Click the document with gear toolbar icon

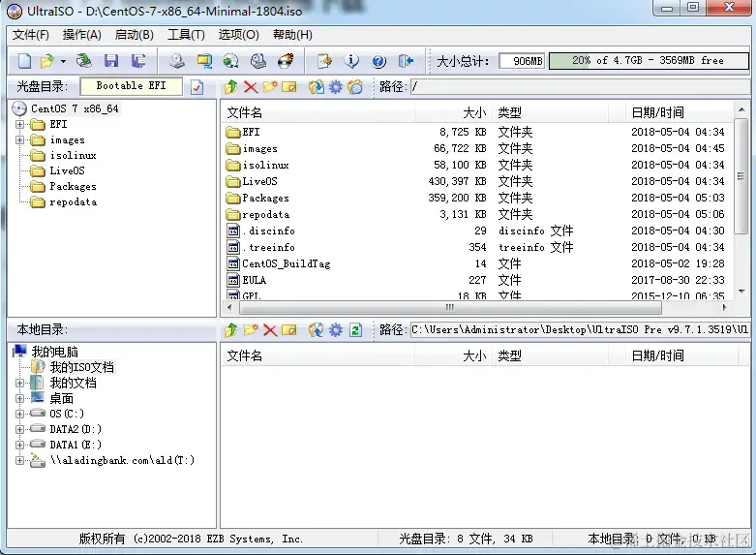324,61
